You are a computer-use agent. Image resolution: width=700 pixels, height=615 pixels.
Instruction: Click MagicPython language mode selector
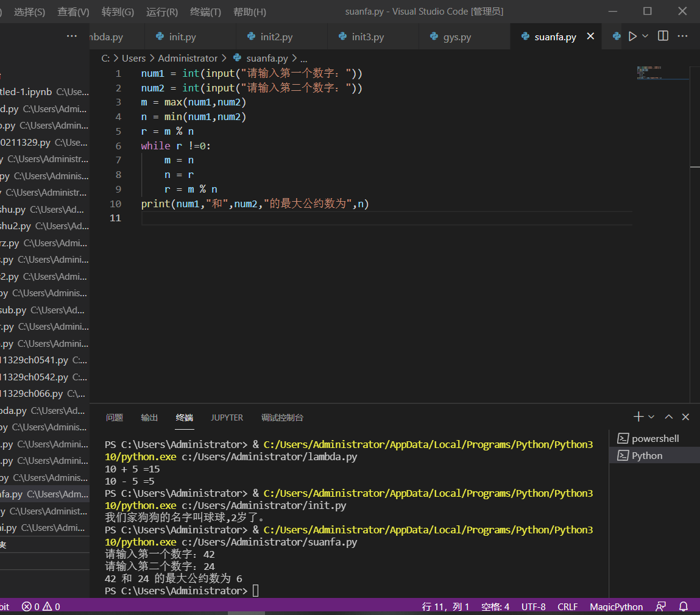click(616, 606)
